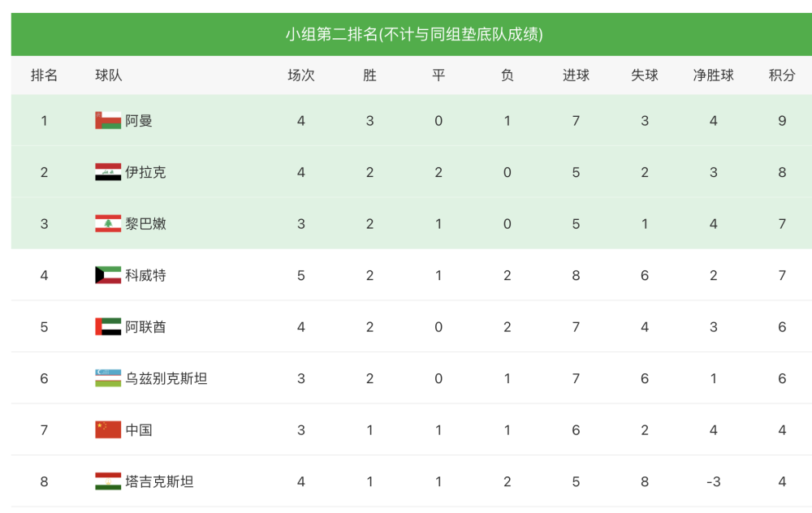Click the 净胜球 column header

point(713,75)
